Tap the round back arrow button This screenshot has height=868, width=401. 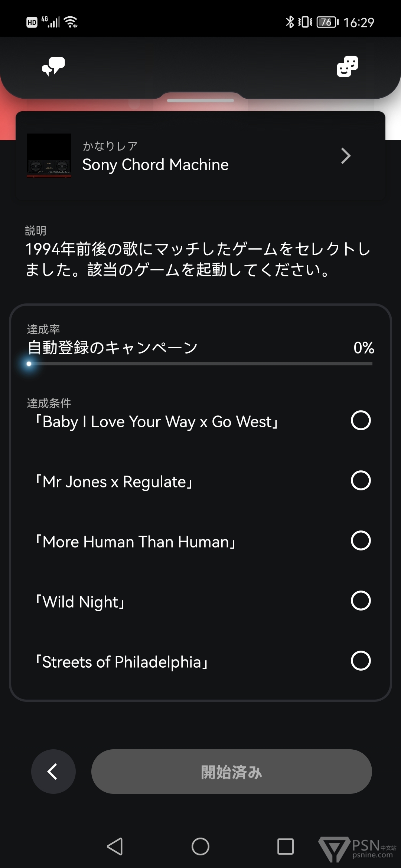tap(53, 772)
